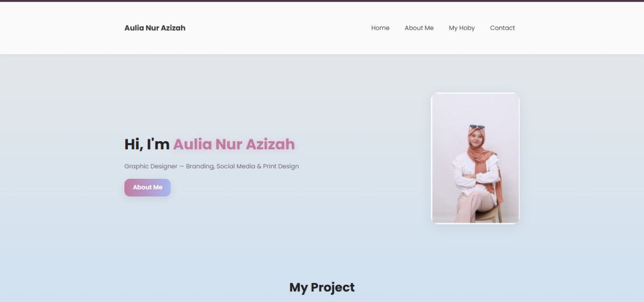This screenshot has width=644, height=302.
Task: Click the Aulia Nur Azizah site logo
Action: coord(155,28)
